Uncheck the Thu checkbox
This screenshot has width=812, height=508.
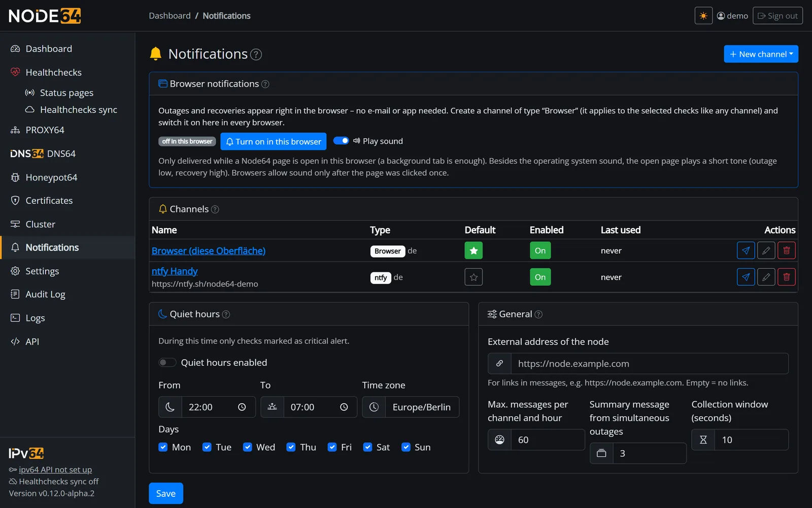(291, 447)
